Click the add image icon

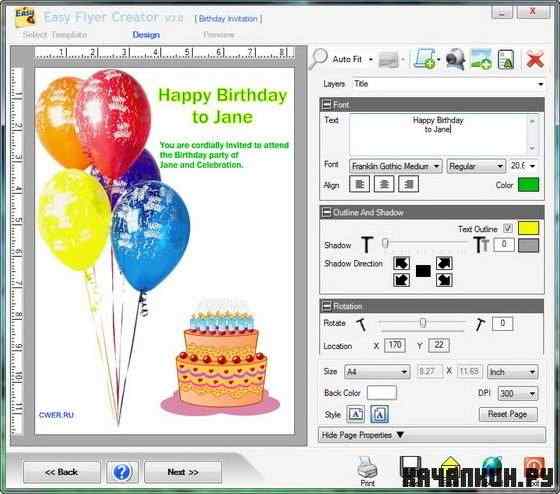click(481, 59)
